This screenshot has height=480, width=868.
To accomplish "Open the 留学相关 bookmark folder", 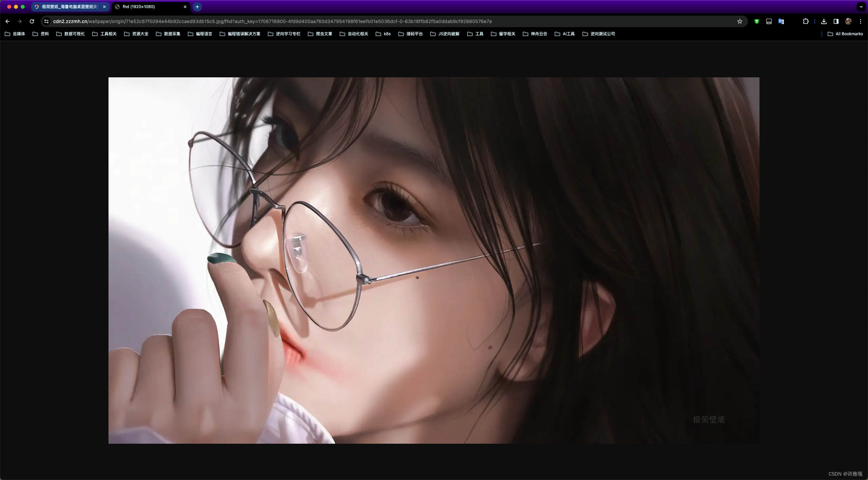I will (x=503, y=34).
